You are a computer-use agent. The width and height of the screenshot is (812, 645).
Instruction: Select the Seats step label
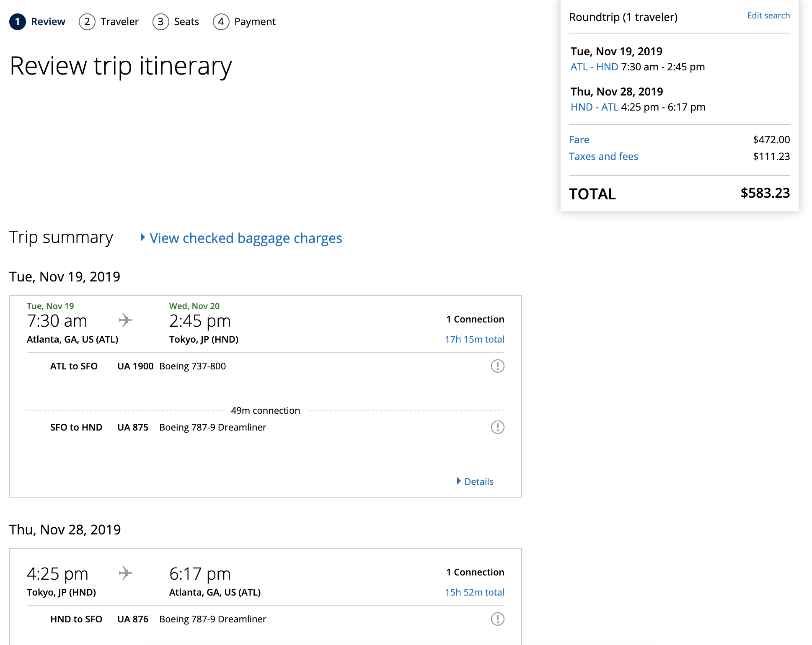pos(186,22)
